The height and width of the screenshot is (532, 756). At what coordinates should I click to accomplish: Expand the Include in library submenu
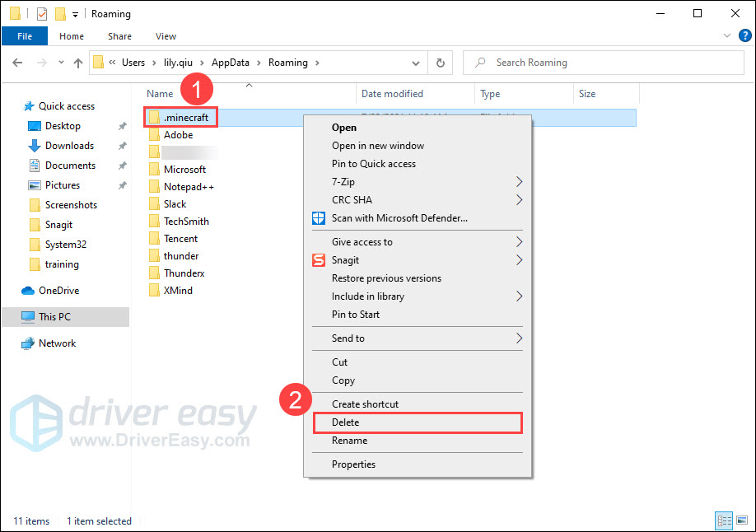[x=519, y=296]
